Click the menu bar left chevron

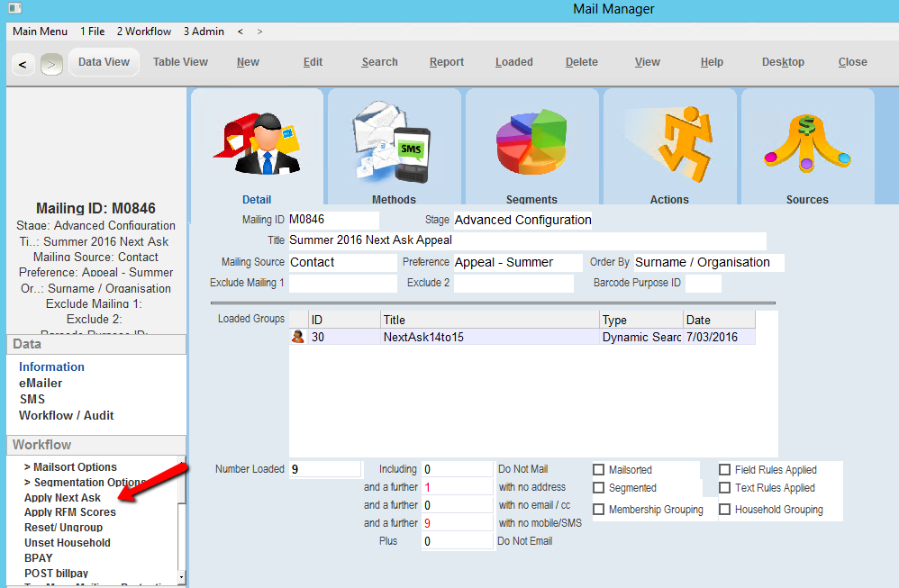(241, 32)
